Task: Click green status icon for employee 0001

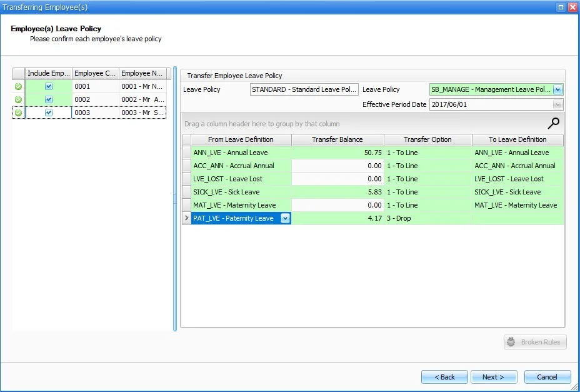Action: click(18, 86)
